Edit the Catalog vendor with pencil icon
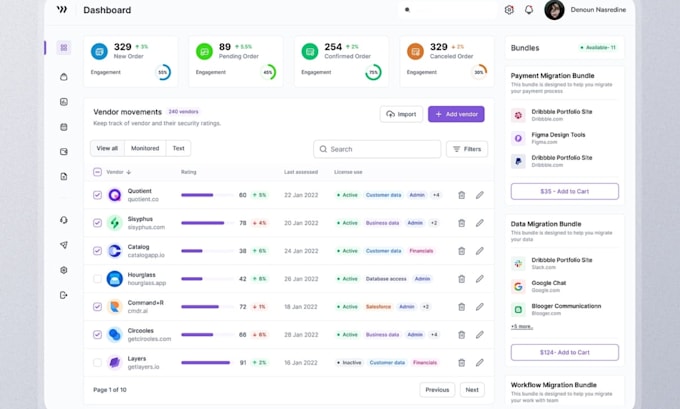The height and width of the screenshot is (409, 680). pyautogui.click(x=479, y=251)
